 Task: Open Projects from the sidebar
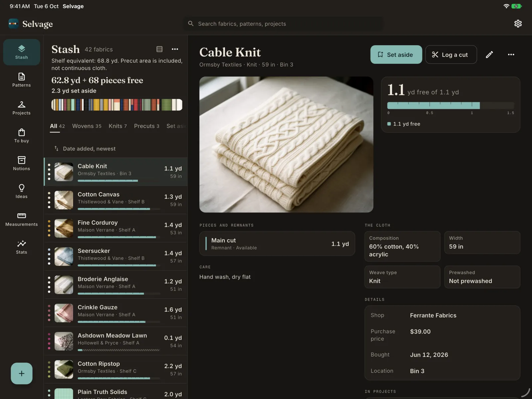pyautogui.click(x=22, y=108)
